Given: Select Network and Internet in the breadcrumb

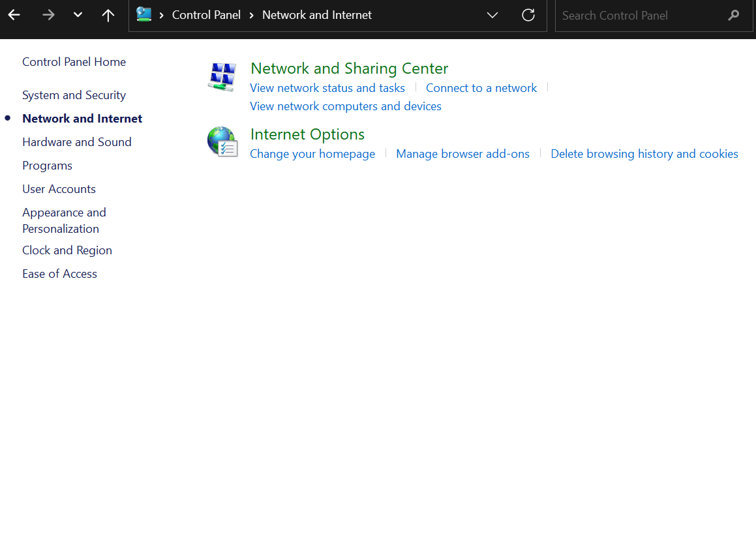Looking at the screenshot, I should point(317,14).
